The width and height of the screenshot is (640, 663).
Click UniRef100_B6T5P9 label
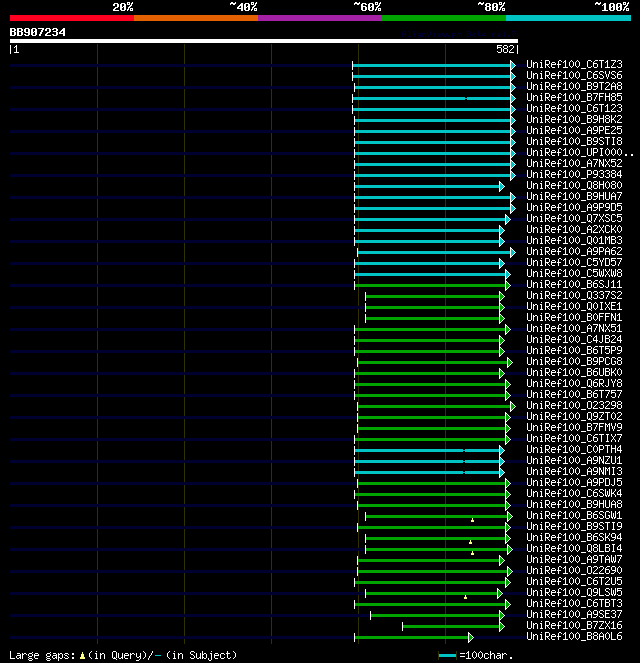point(574,350)
